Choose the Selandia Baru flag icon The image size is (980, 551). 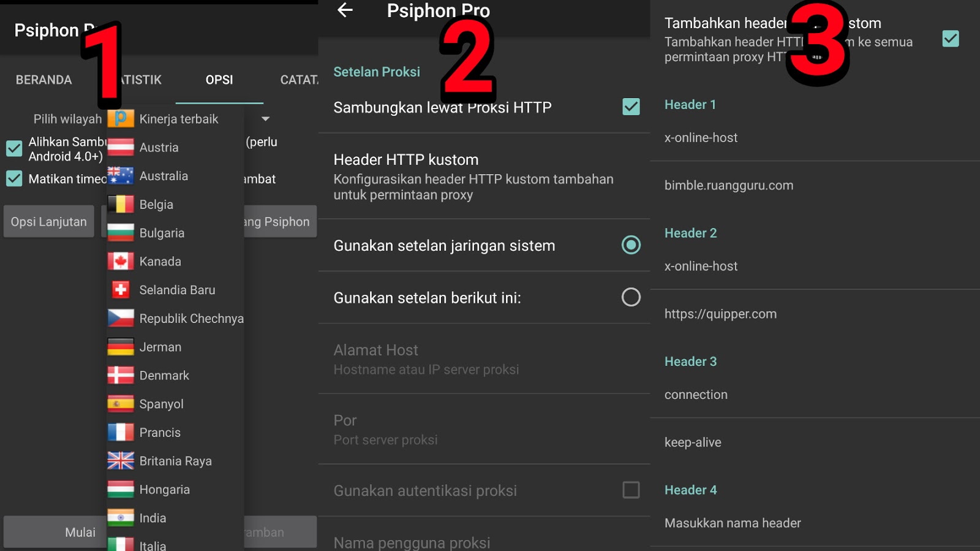[121, 290]
